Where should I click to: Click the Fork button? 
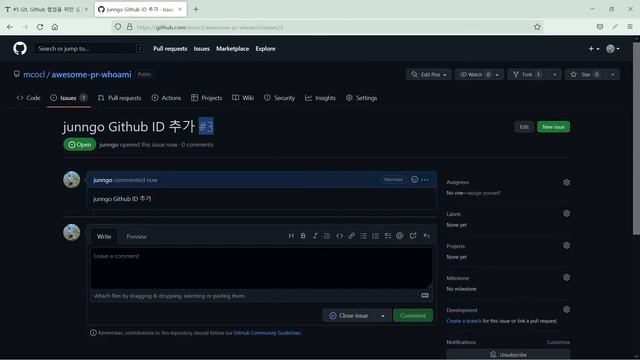click(x=528, y=74)
